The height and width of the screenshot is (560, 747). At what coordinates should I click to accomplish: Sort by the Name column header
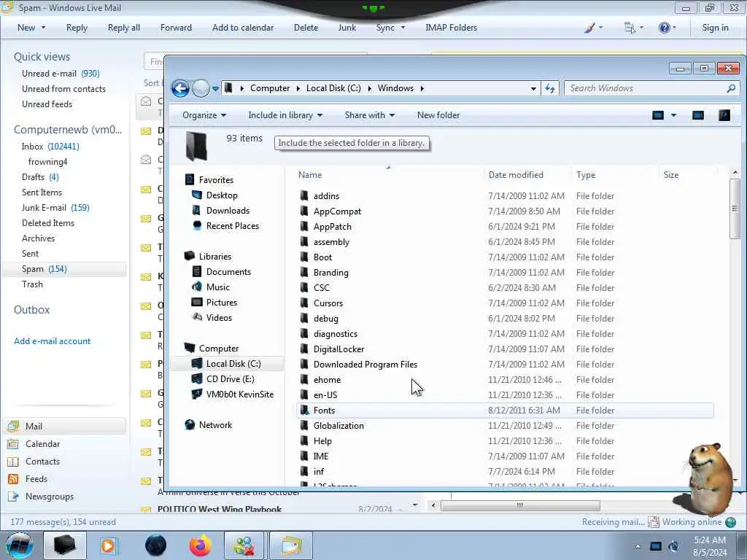[390, 175]
